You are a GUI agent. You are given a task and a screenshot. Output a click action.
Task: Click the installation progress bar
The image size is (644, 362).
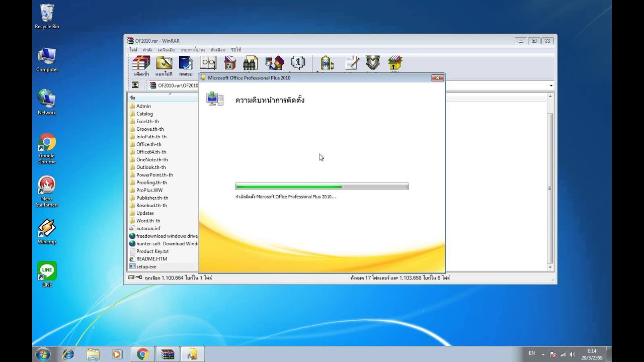[x=322, y=187]
